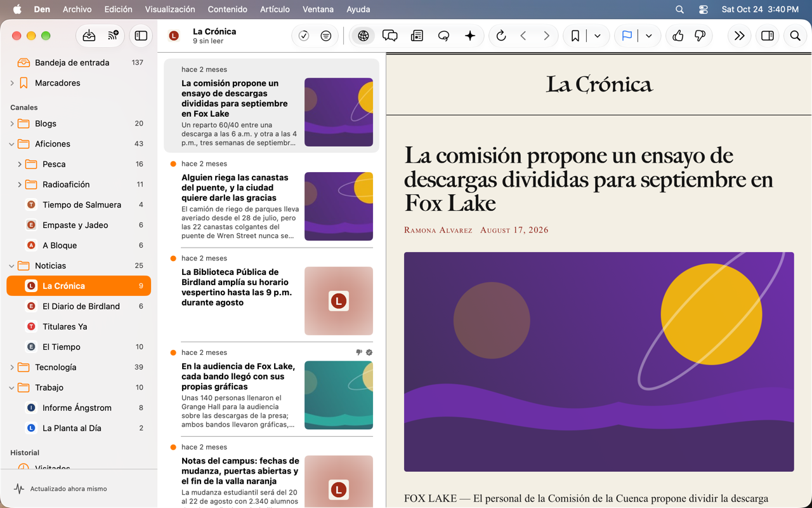Open the comments speech bubbles view
This screenshot has width=812, height=508.
click(x=390, y=36)
